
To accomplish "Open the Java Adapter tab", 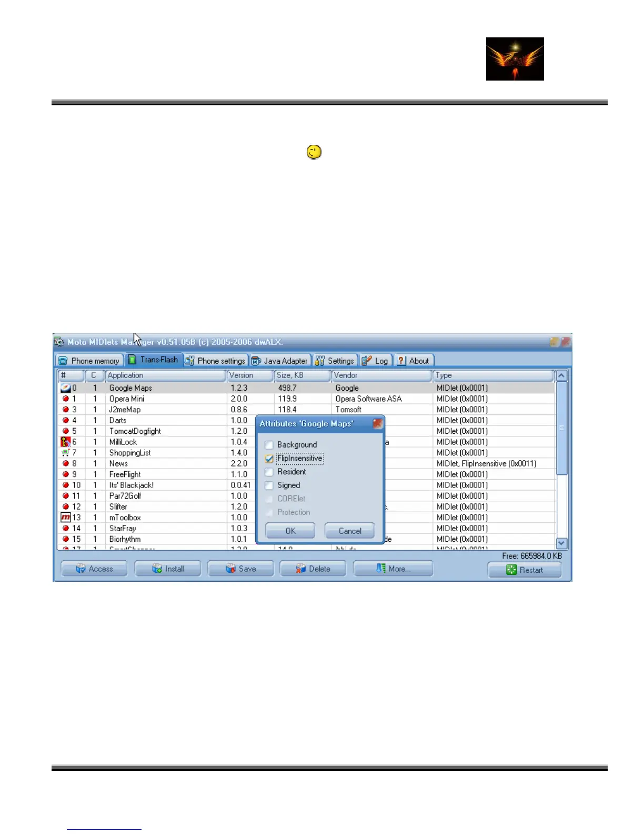I will 280,361.
